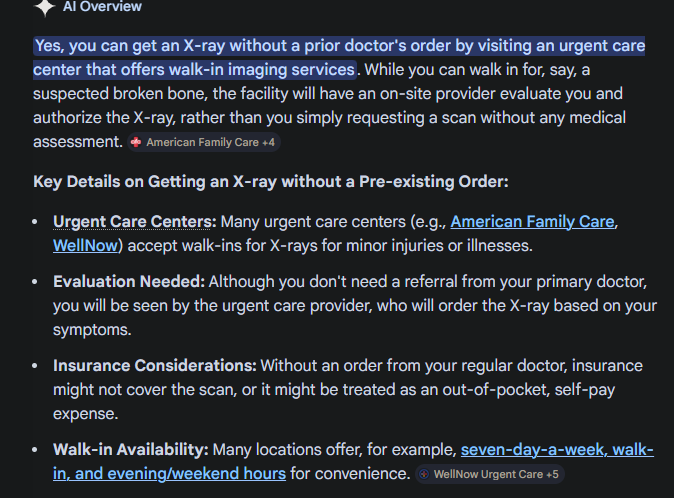Select the Evaluation Needed bold label
This screenshot has width=674, height=498.
coord(129,283)
